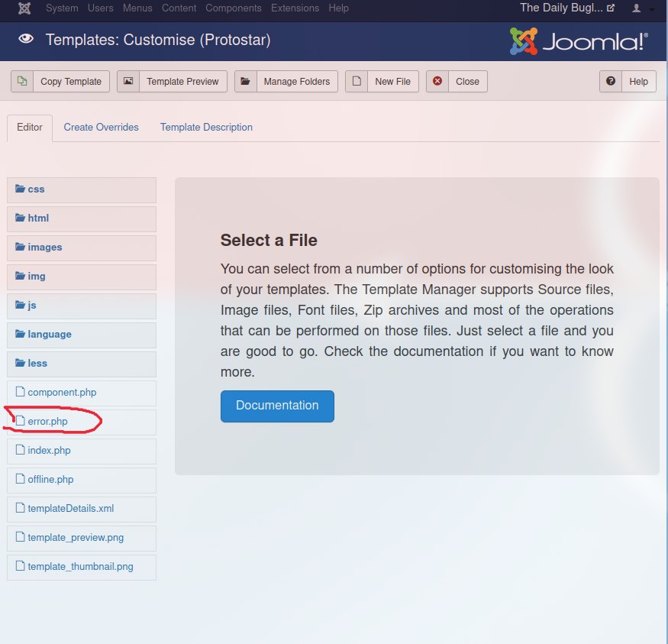668x644 pixels.
Task: Click the Joomla! logo
Action: [579, 41]
